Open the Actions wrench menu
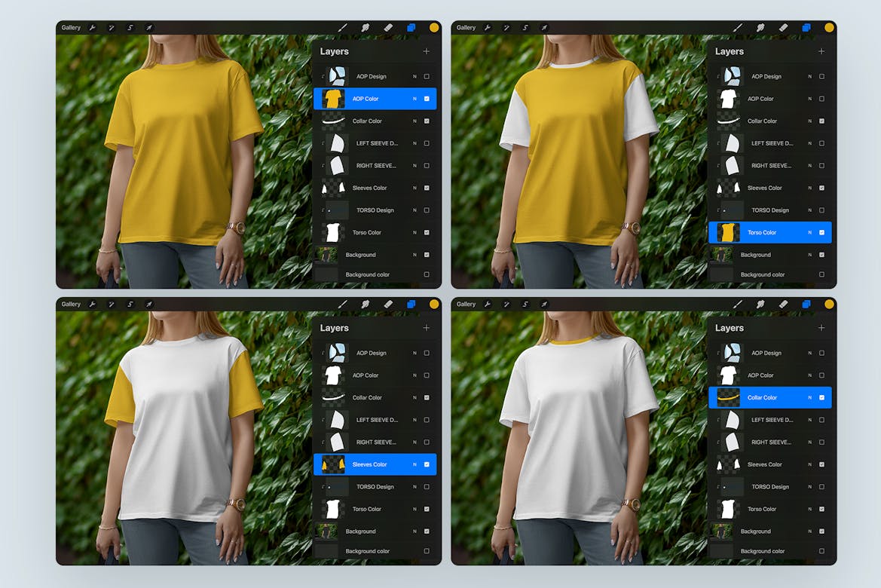The width and height of the screenshot is (881, 588). (x=92, y=27)
